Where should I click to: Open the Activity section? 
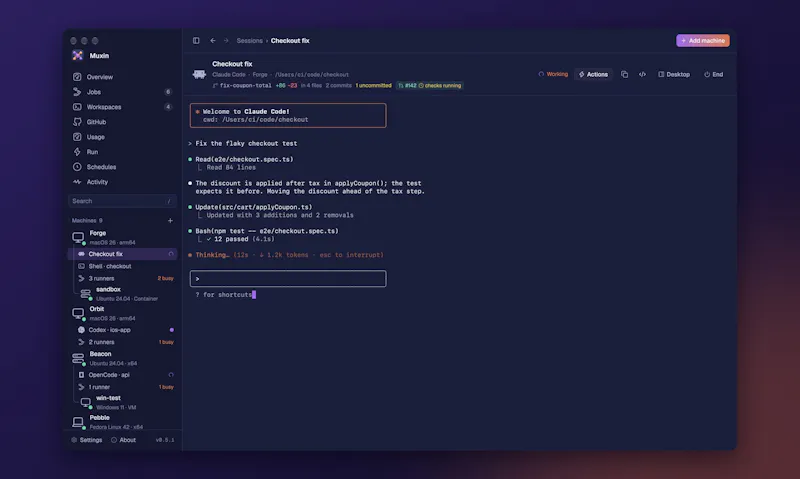[122, 182]
